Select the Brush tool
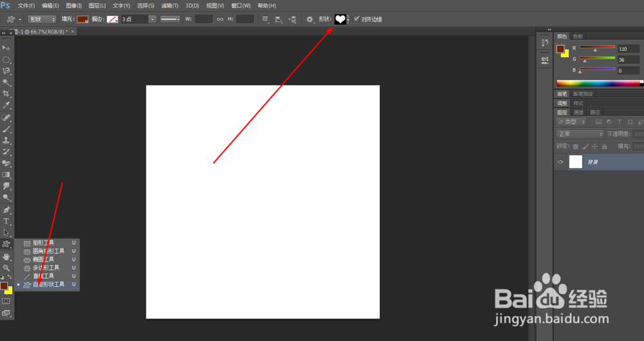This screenshot has height=341, width=644. [6, 129]
